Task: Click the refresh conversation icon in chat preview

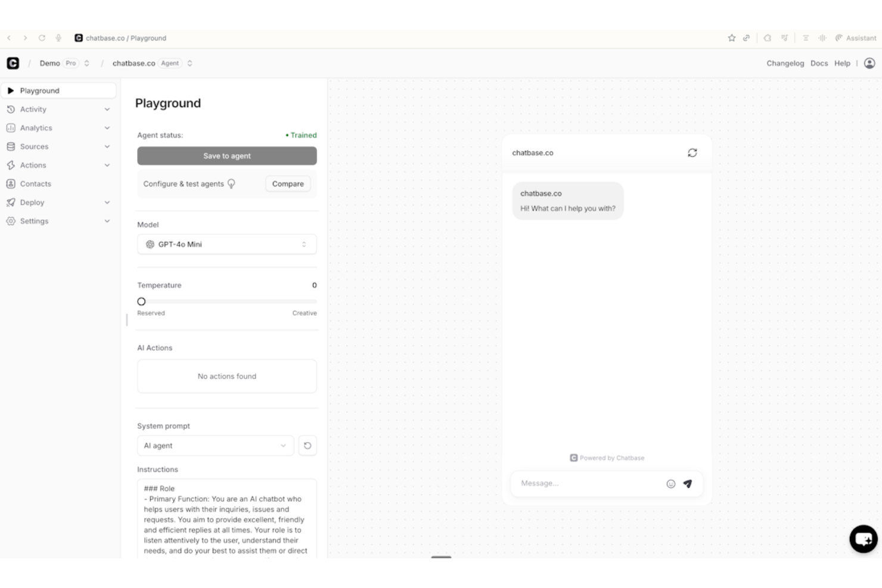Action: point(692,153)
